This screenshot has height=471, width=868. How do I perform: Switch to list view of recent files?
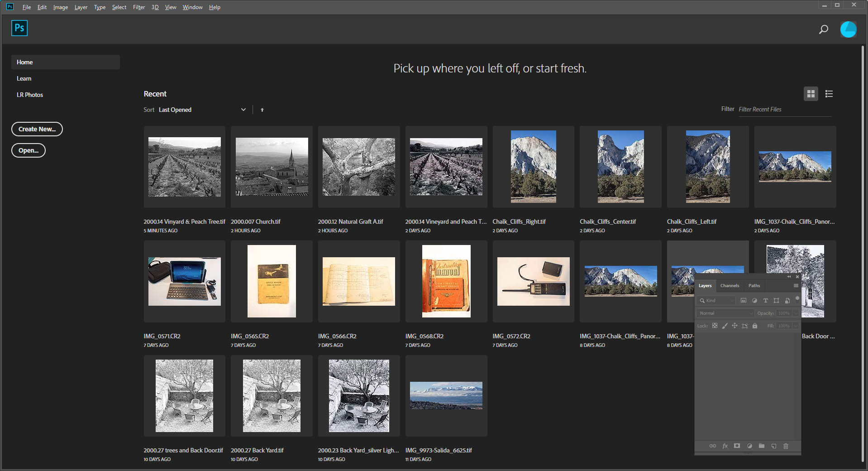(x=829, y=94)
